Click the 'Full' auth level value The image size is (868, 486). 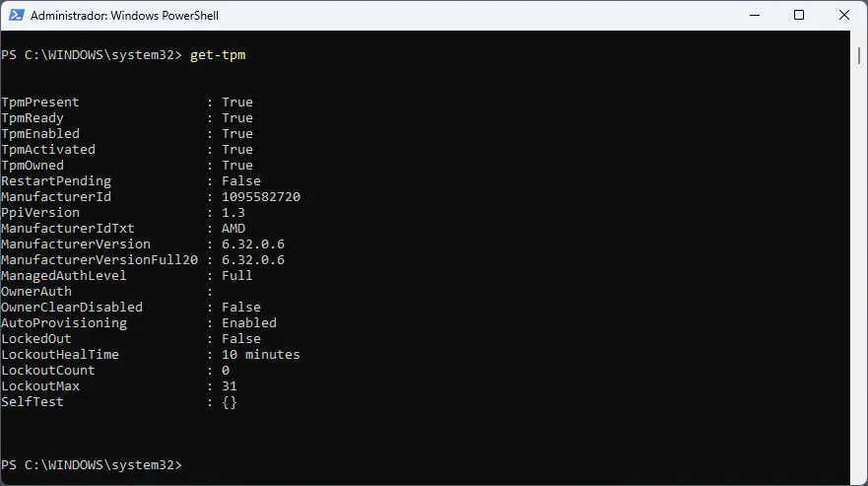(237, 276)
